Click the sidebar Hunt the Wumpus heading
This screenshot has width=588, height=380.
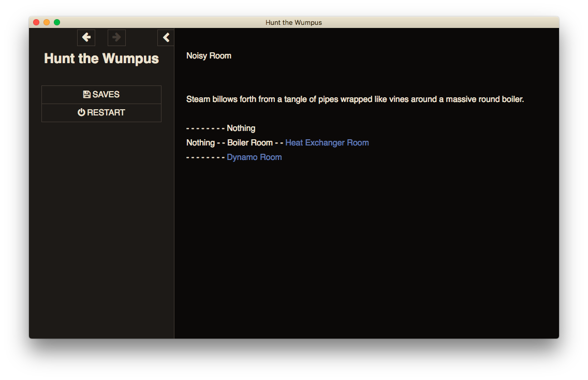click(101, 59)
